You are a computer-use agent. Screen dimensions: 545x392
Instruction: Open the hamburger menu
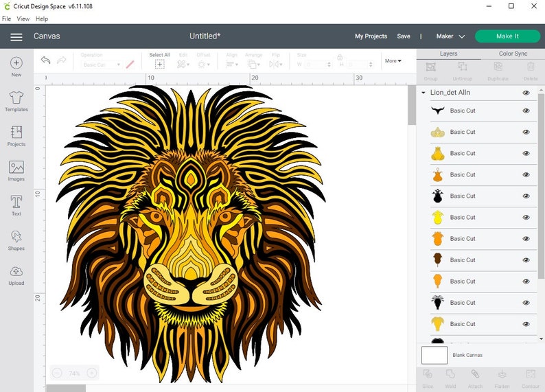pos(16,36)
